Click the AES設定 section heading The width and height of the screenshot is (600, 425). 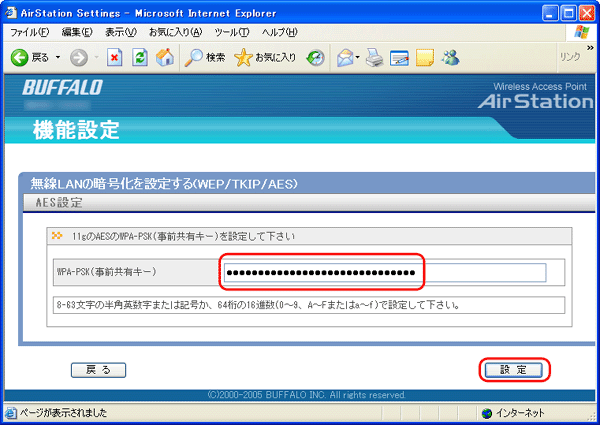point(59,203)
